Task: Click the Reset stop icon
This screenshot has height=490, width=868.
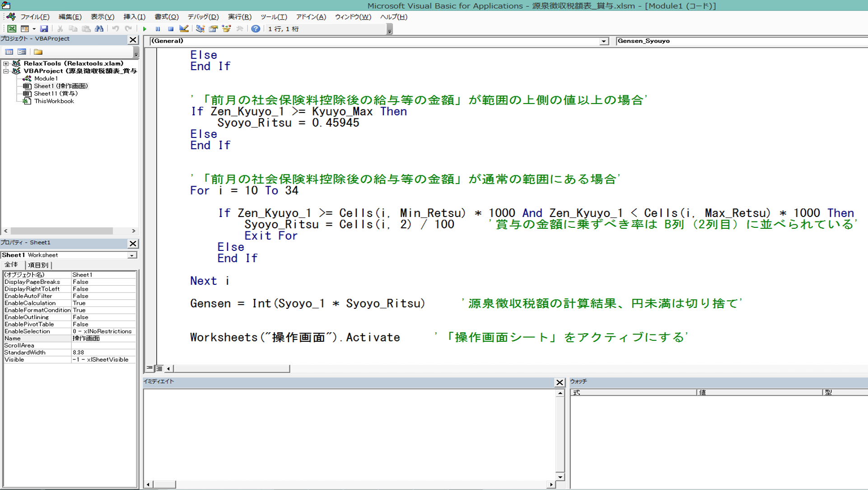Action: 171,28
